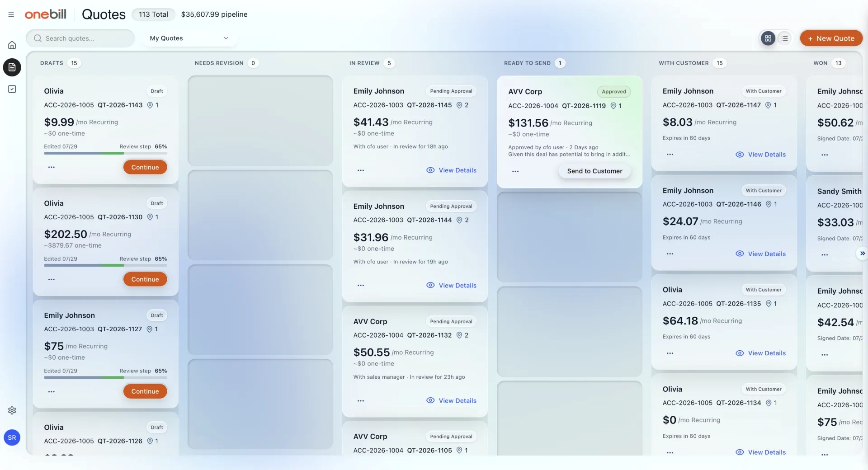This screenshot has width=868, height=470.
Task: Open more options on QT-2026-1135 card
Action: [x=670, y=353]
